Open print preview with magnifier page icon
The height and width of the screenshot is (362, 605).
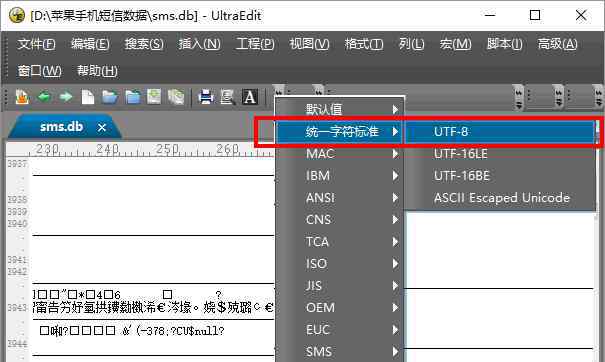click(227, 97)
